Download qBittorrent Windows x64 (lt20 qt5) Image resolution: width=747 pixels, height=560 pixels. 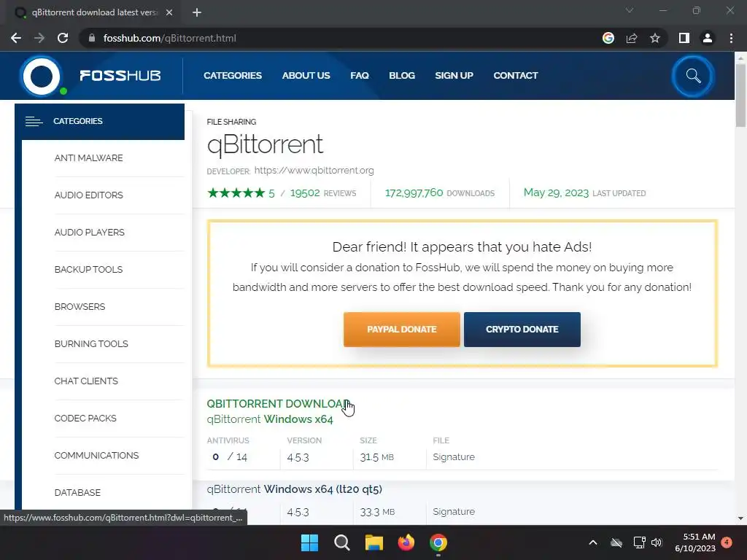[x=295, y=489]
